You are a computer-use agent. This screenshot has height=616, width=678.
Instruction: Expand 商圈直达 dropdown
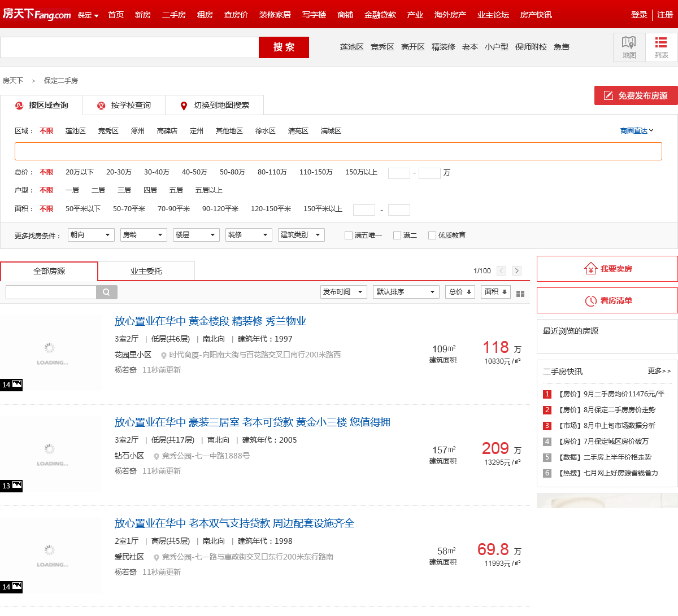click(x=637, y=130)
